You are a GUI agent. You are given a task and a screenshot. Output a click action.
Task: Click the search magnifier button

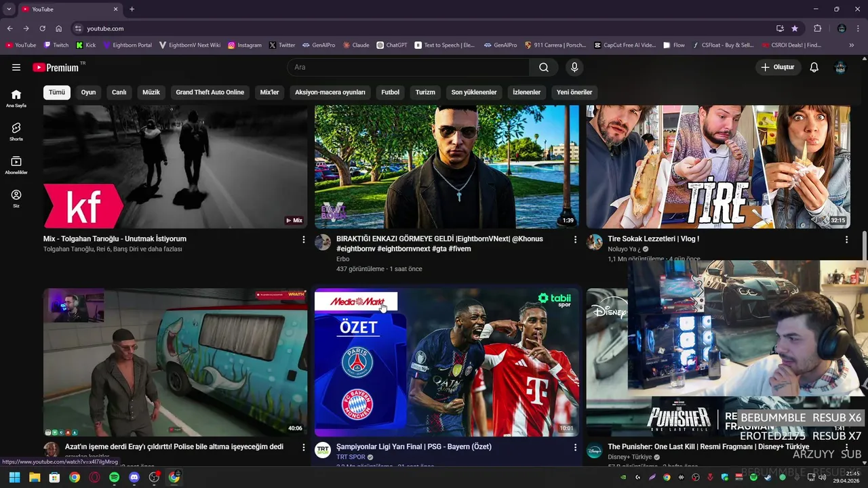point(544,67)
